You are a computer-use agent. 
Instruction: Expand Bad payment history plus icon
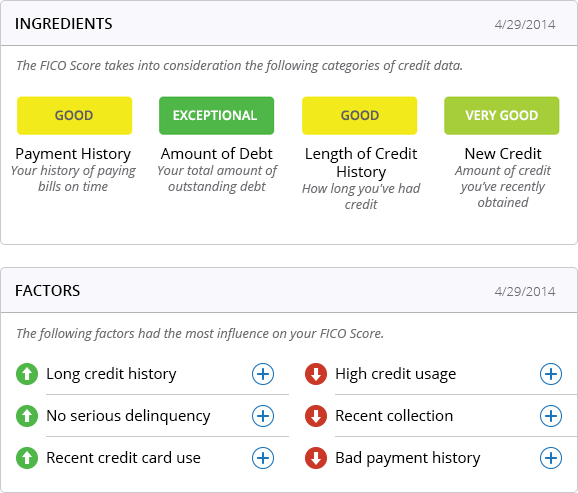(551, 458)
